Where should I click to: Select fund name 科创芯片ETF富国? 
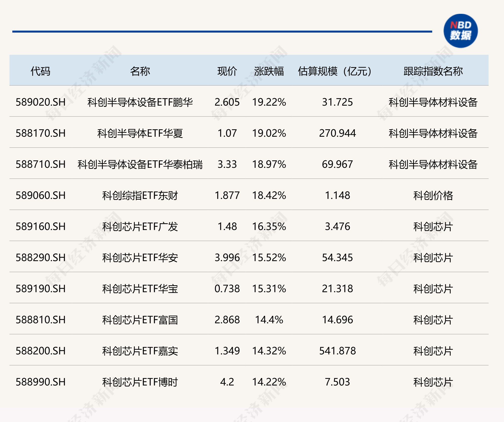coord(140,320)
